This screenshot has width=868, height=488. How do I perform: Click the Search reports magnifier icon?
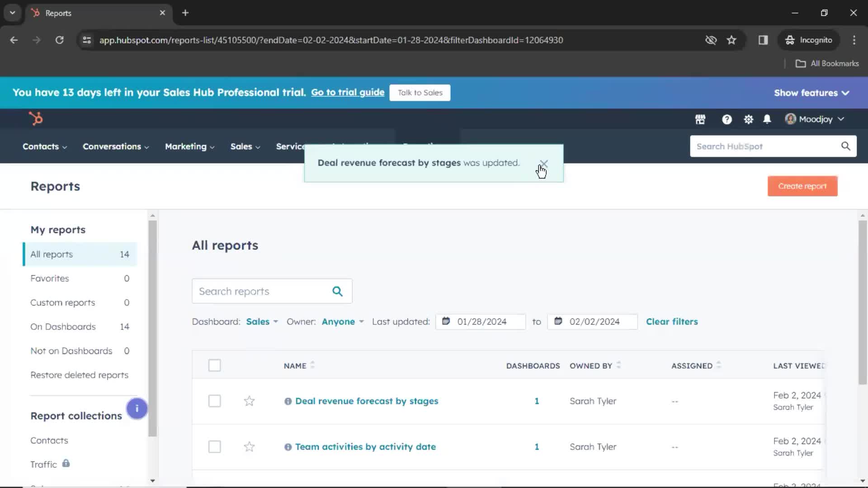337,291
